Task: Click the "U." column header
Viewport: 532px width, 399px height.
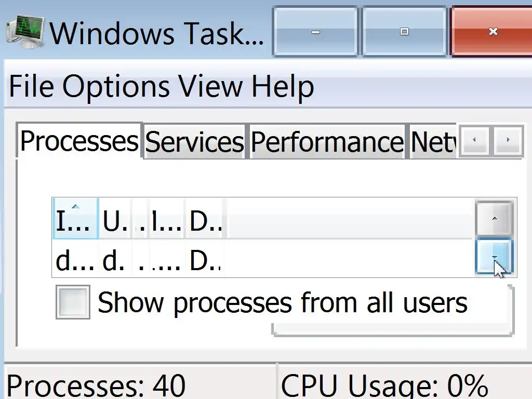Action: click(x=115, y=219)
